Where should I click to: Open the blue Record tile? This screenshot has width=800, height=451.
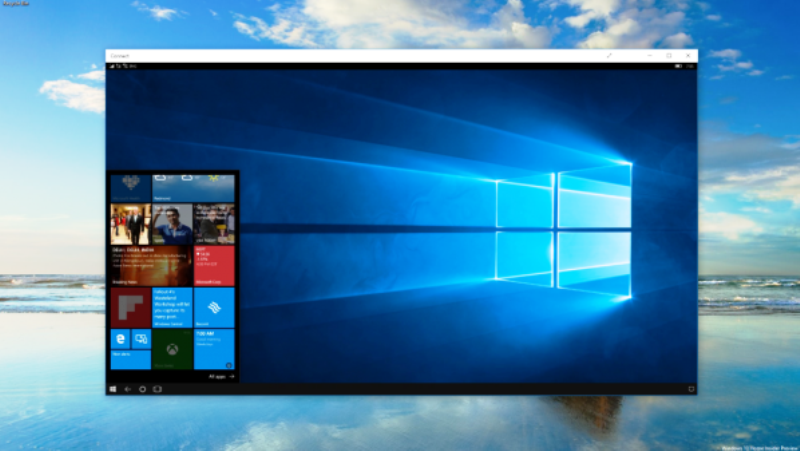coord(214,307)
